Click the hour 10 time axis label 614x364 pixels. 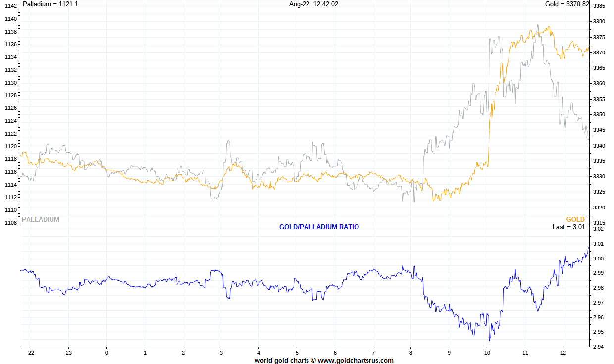[x=487, y=353]
